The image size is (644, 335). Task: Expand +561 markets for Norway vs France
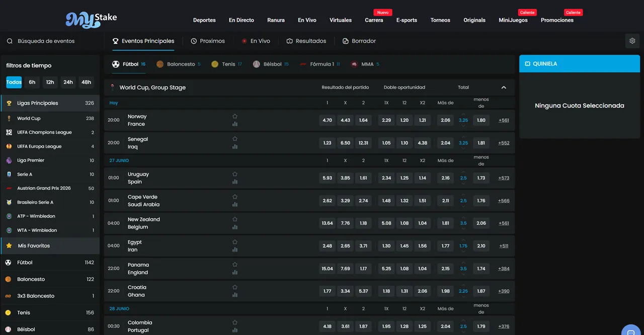pyautogui.click(x=504, y=120)
